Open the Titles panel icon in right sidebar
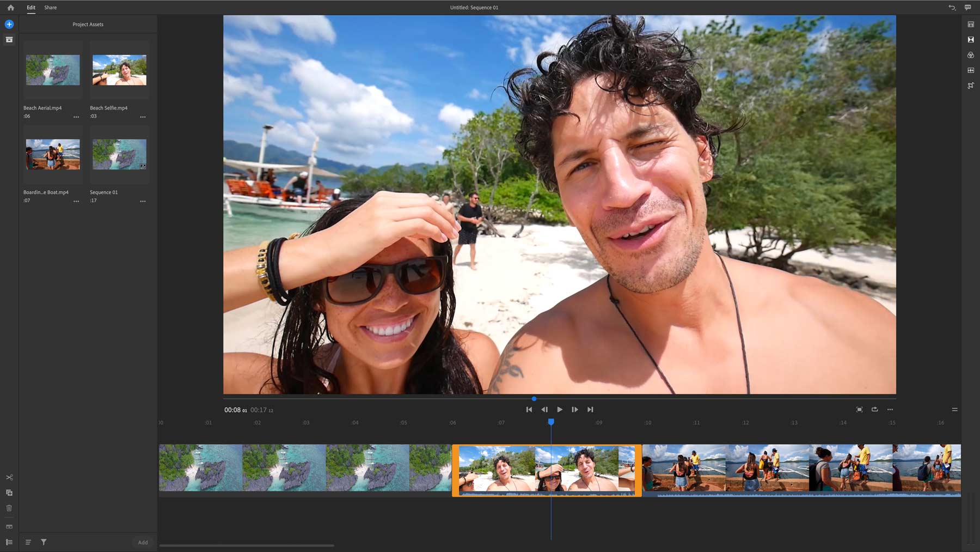Screen dimensions: 980x552 point(971,25)
